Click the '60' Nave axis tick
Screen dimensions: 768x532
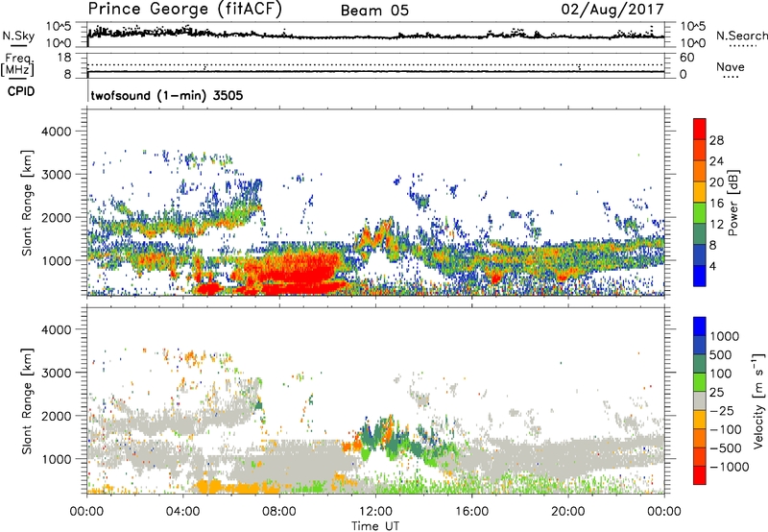point(686,58)
